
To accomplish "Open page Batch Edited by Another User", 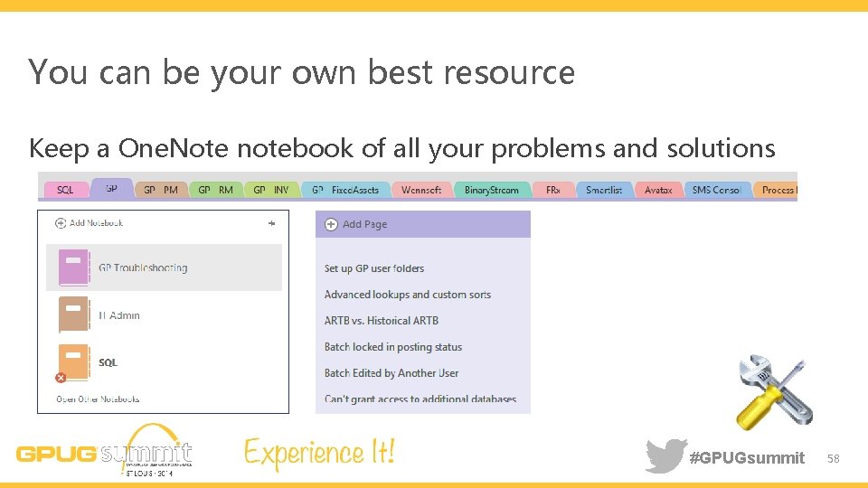I will point(392,373).
